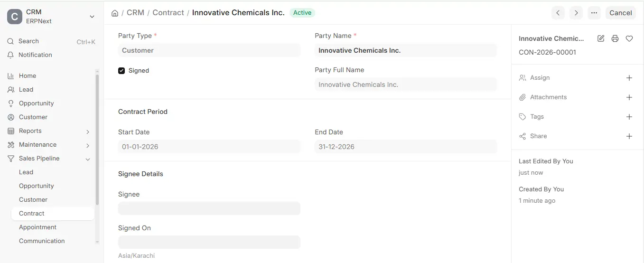Open the three-dot more actions menu
The height and width of the screenshot is (263, 644).
594,13
